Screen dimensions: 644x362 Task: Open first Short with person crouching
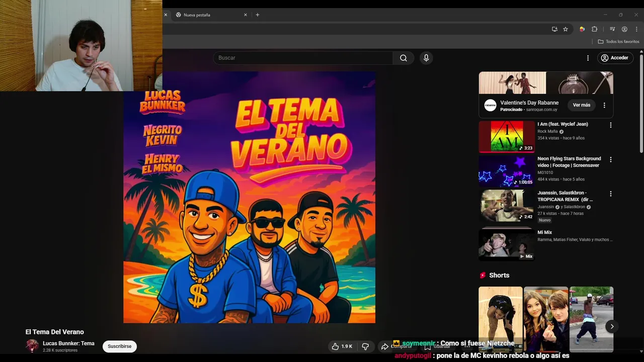(x=501, y=319)
